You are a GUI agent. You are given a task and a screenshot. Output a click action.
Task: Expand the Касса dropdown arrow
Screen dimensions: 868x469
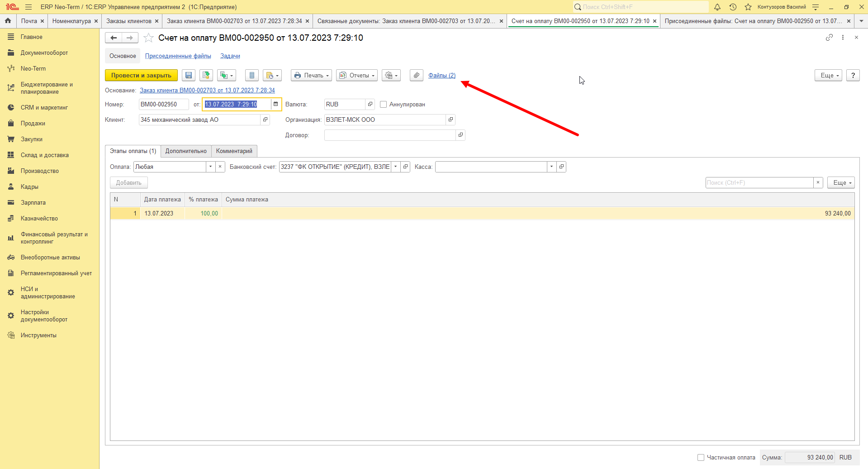click(551, 167)
